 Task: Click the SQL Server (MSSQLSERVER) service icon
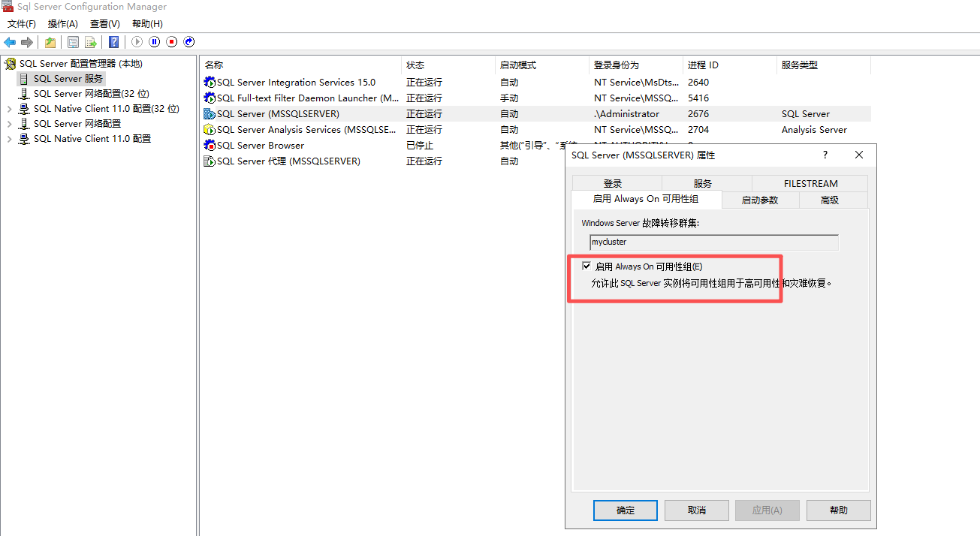pos(210,114)
